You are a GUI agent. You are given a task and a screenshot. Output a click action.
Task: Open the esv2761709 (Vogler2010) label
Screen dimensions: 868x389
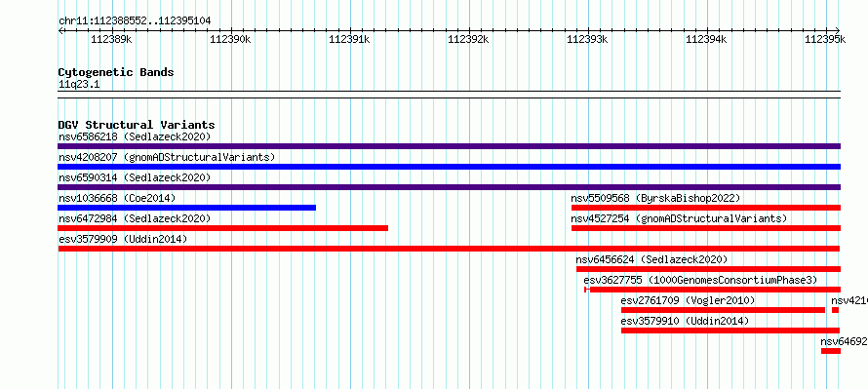(689, 300)
